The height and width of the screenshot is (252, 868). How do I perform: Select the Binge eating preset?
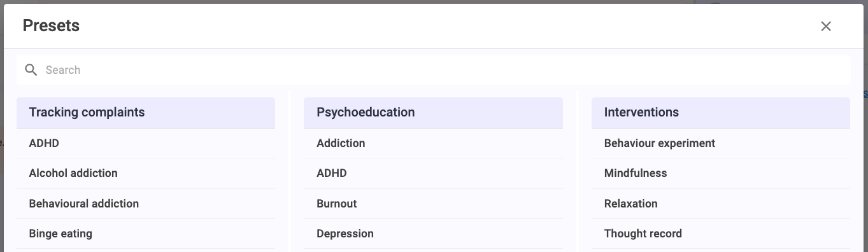(x=146, y=234)
